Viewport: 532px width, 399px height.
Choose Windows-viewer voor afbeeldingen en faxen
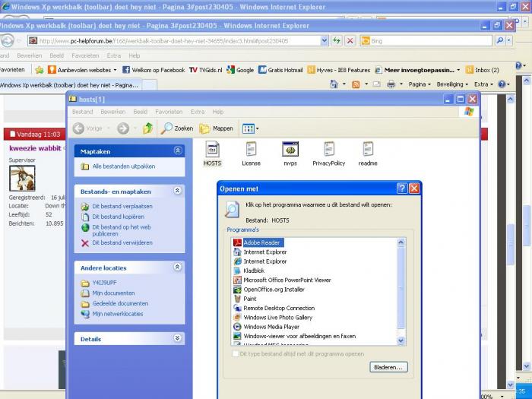point(295,336)
